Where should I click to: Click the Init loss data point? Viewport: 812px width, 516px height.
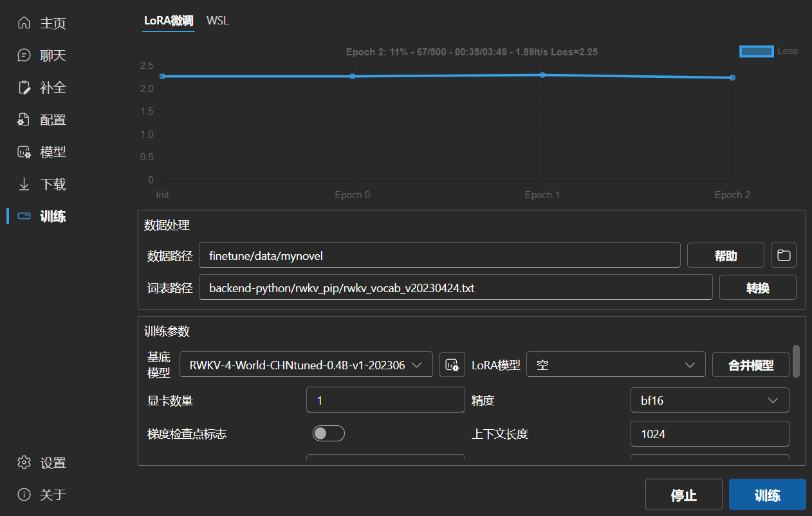pos(162,76)
